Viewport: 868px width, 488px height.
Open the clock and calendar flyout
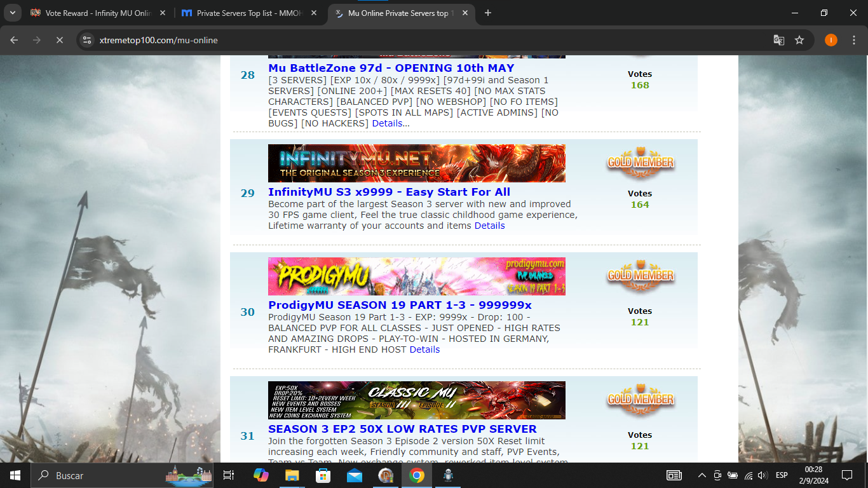coord(813,475)
